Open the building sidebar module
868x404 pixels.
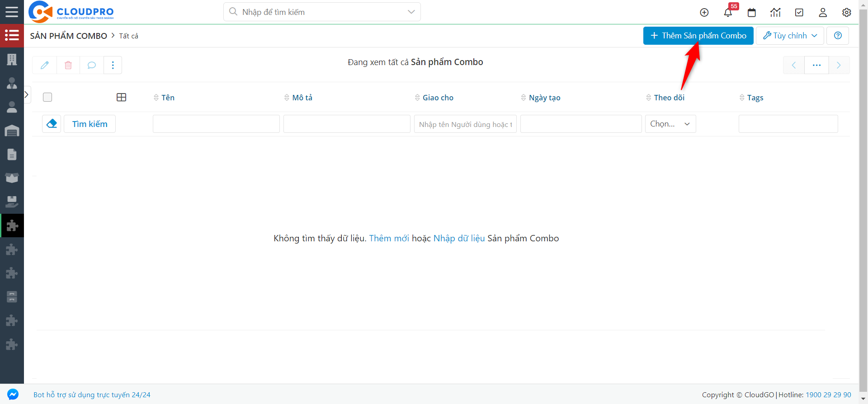tap(12, 59)
